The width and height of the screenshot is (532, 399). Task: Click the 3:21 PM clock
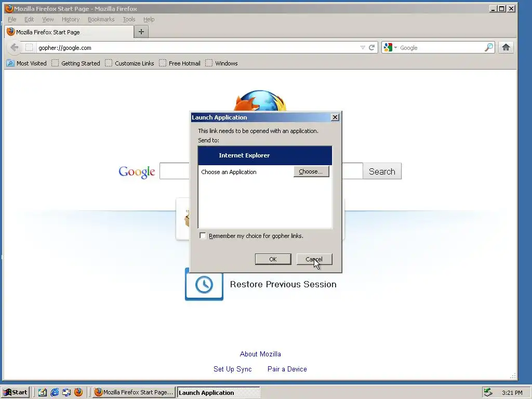click(x=512, y=393)
